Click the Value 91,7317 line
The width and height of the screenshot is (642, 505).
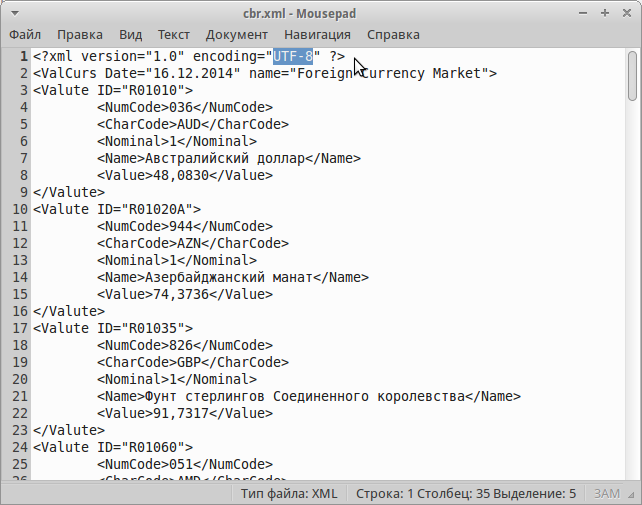pos(185,413)
